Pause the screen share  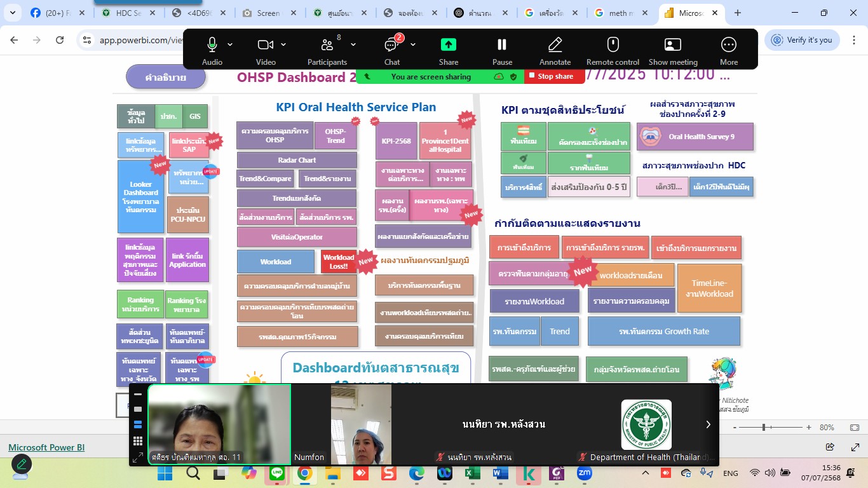point(502,45)
